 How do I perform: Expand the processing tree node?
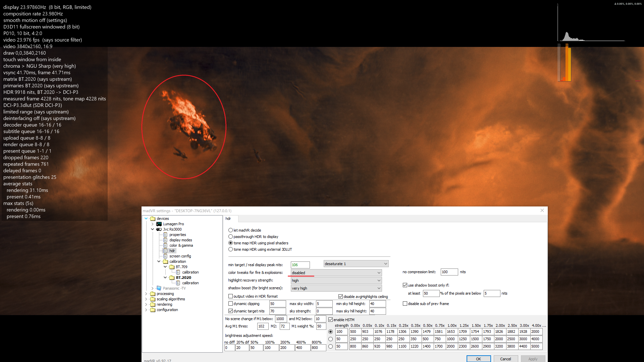click(146, 294)
